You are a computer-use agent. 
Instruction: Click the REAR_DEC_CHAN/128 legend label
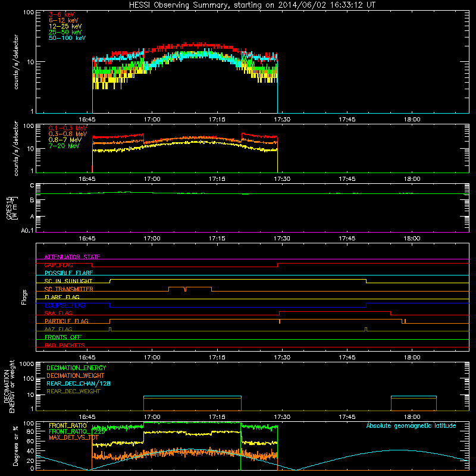[x=79, y=384]
